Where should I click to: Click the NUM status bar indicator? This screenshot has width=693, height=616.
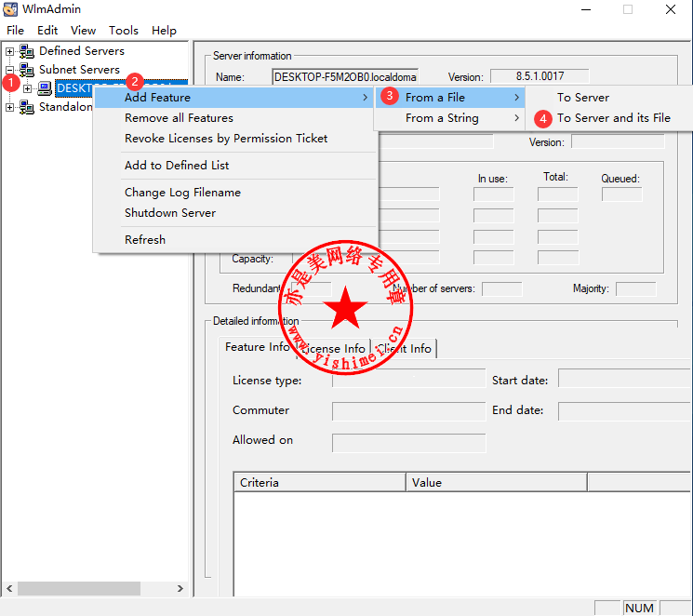(x=639, y=608)
